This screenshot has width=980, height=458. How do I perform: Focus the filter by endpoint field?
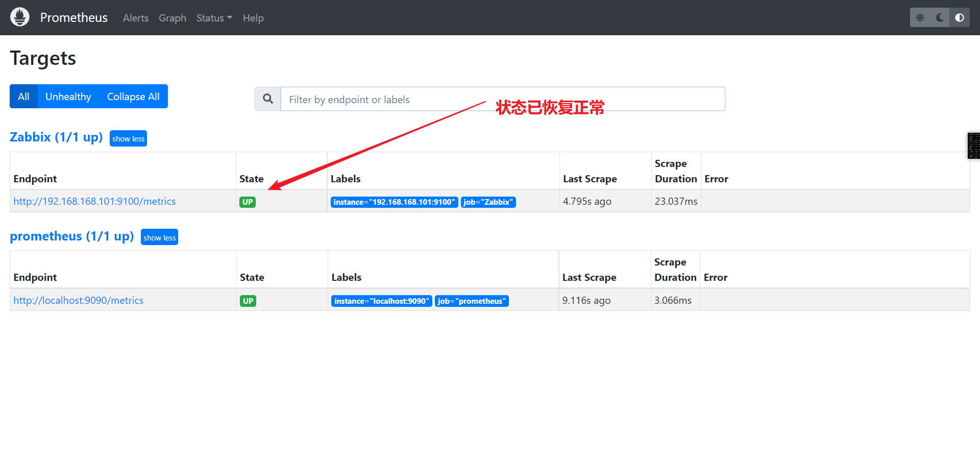tap(503, 99)
